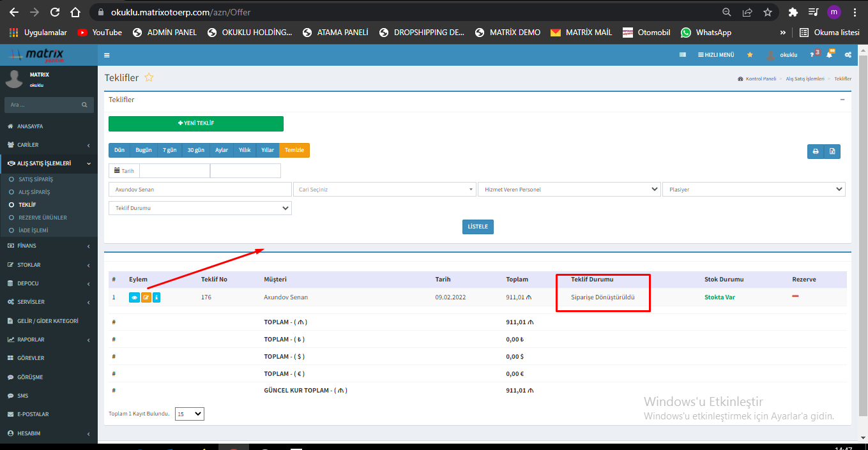Image resolution: width=868 pixels, height=450 pixels.
Task: Open the Teklif Durumu dropdown
Action: 200,208
